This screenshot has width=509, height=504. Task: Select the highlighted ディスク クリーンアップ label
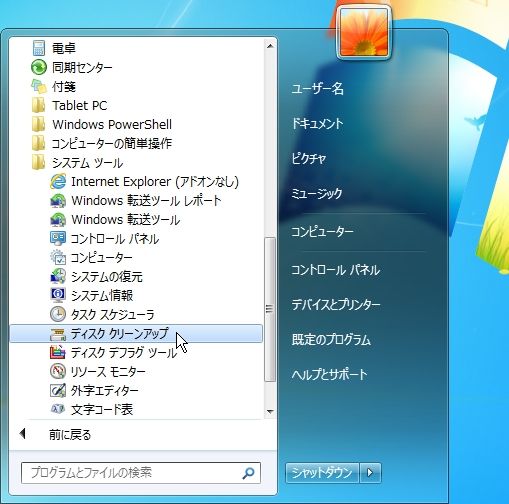119,334
